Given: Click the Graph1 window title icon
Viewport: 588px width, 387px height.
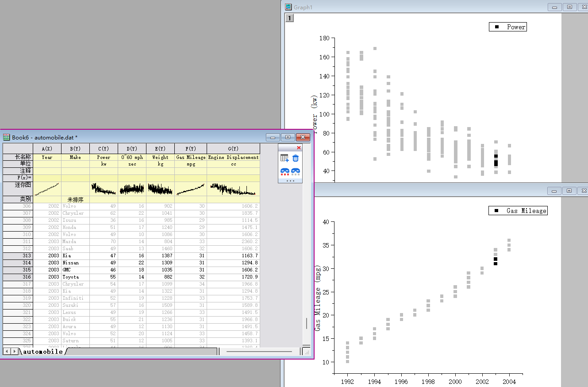Looking at the screenshot, I should (x=288, y=7).
